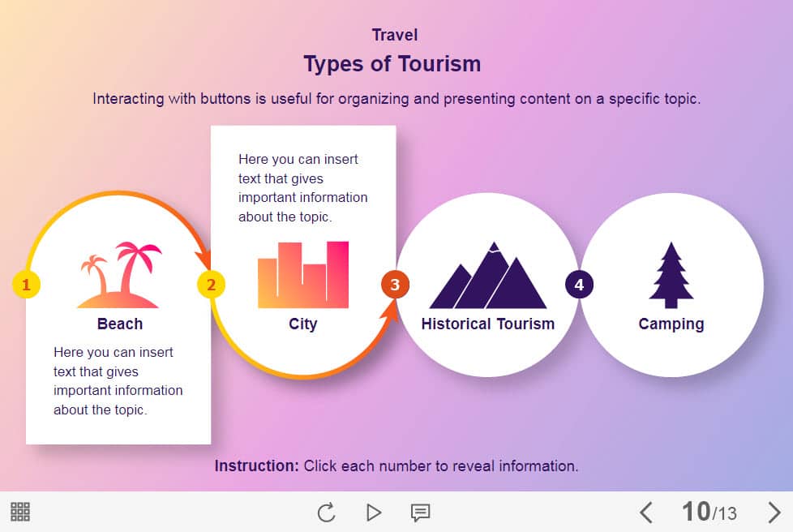Screen dimensions: 793x532
Task: Select the mountain Historical Tourism icon
Action: pos(487,276)
